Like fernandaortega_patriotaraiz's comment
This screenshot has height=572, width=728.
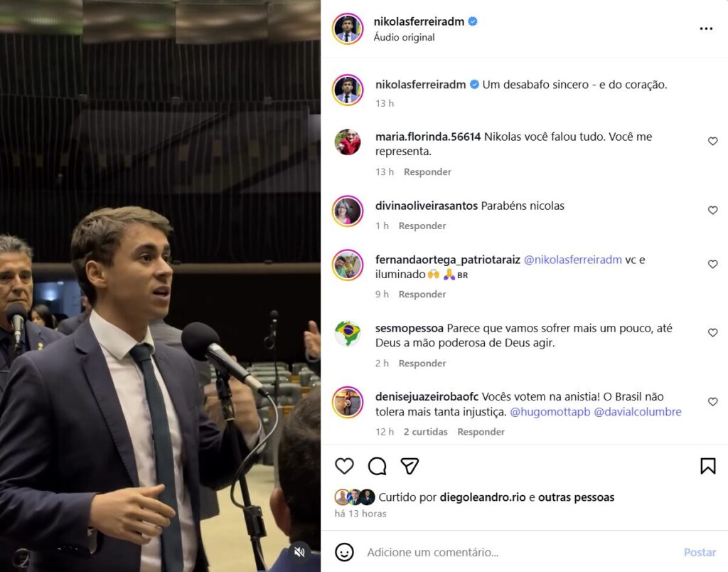[712, 265]
